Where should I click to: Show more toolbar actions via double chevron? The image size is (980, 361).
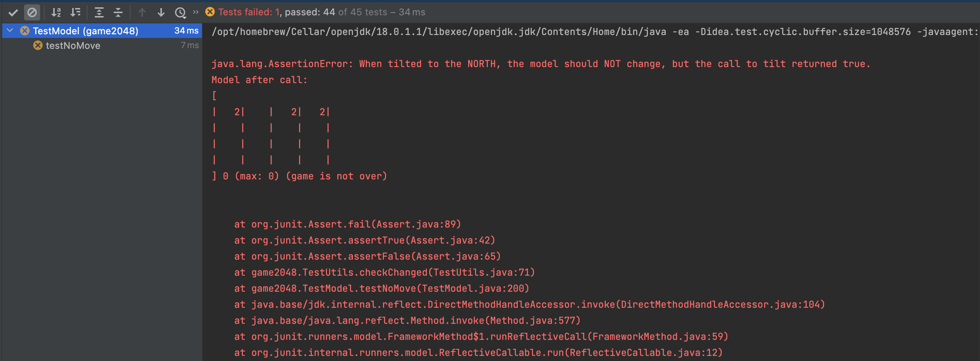(195, 12)
